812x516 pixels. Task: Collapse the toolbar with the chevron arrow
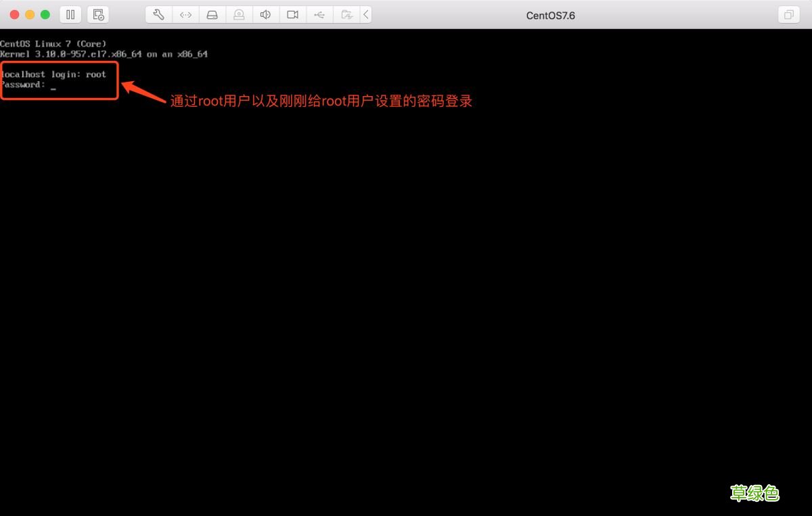(366, 14)
